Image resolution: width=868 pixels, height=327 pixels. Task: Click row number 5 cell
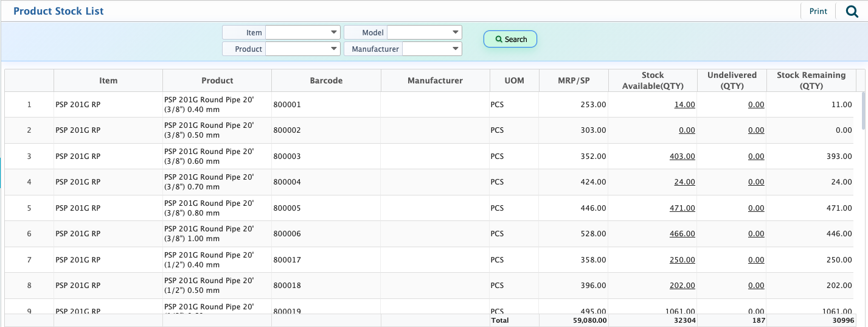pyautogui.click(x=29, y=208)
